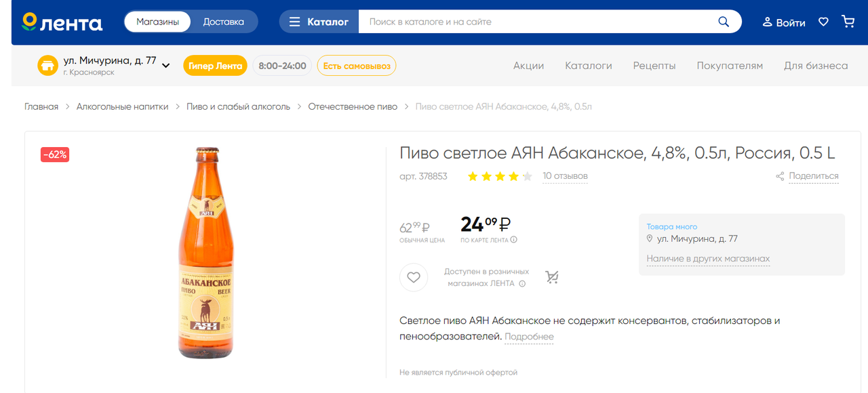Click the Поделиться share link
Screen dimensions: 868x393
pos(814,176)
